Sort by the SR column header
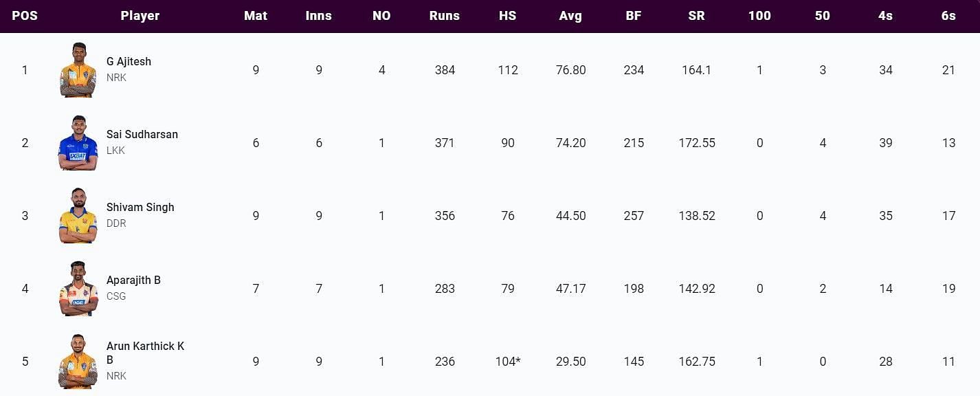The image size is (980, 396). [696, 16]
